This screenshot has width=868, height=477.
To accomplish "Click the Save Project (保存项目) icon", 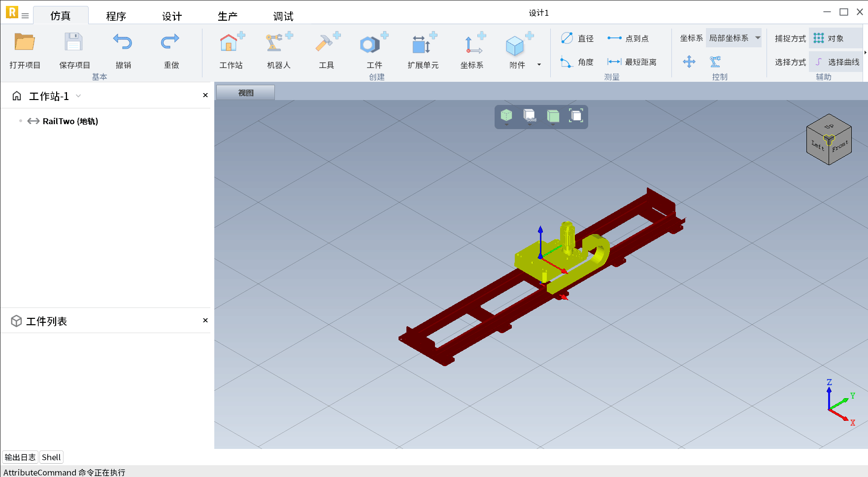I will pos(74,43).
